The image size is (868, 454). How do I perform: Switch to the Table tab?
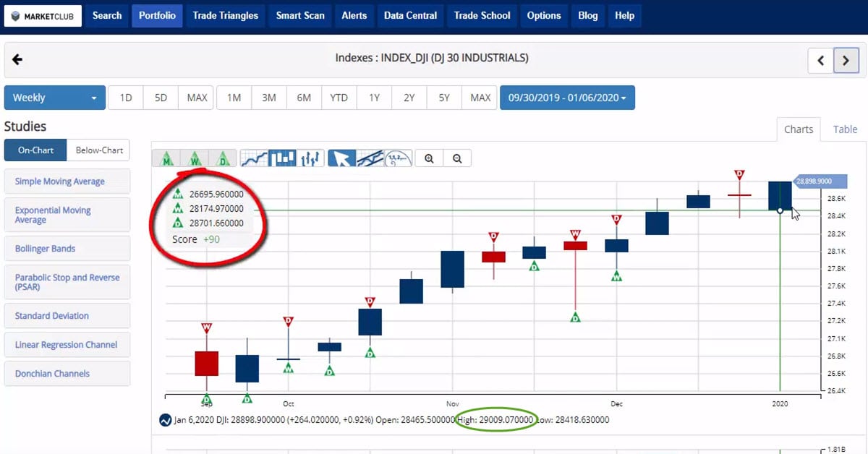coord(845,129)
